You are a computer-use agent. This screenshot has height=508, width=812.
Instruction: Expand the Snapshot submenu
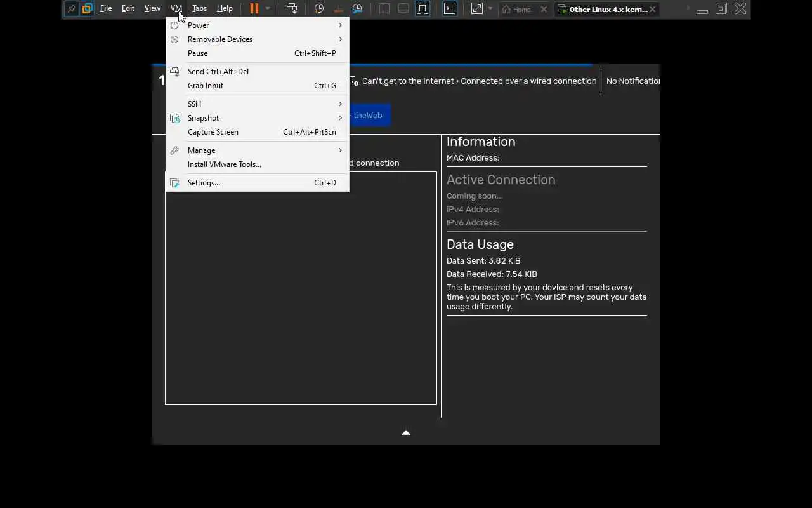click(257, 118)
